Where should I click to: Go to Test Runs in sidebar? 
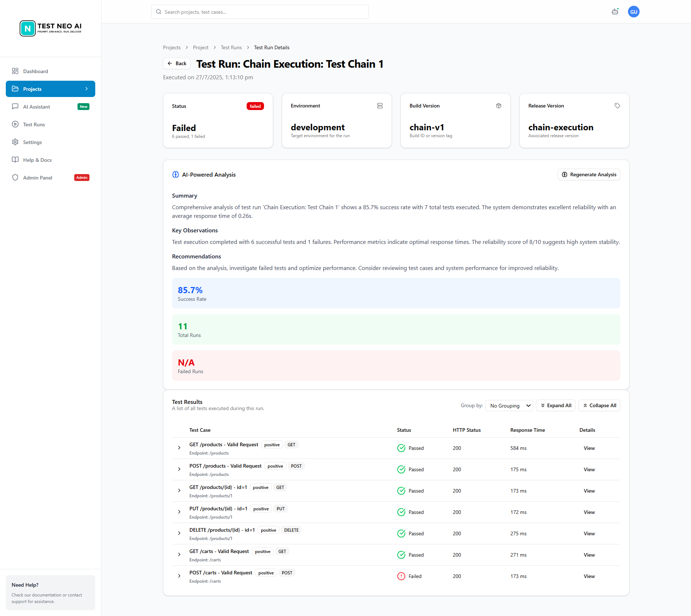pyautogui.click(x=34, y=125)
